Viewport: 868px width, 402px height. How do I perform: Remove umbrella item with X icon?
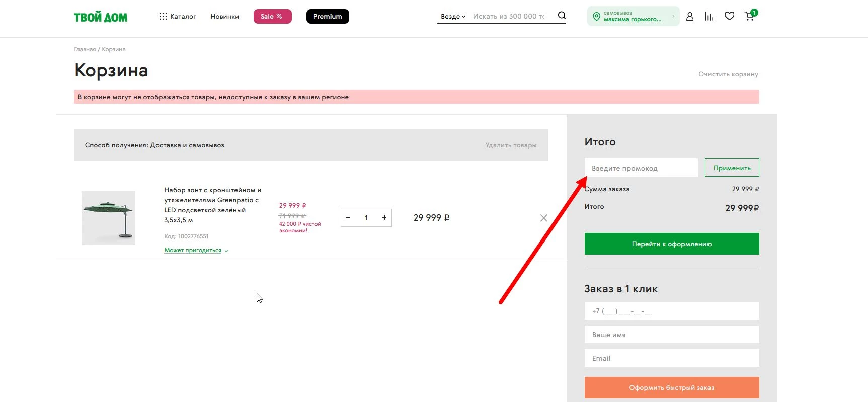(x=543, y=218)
